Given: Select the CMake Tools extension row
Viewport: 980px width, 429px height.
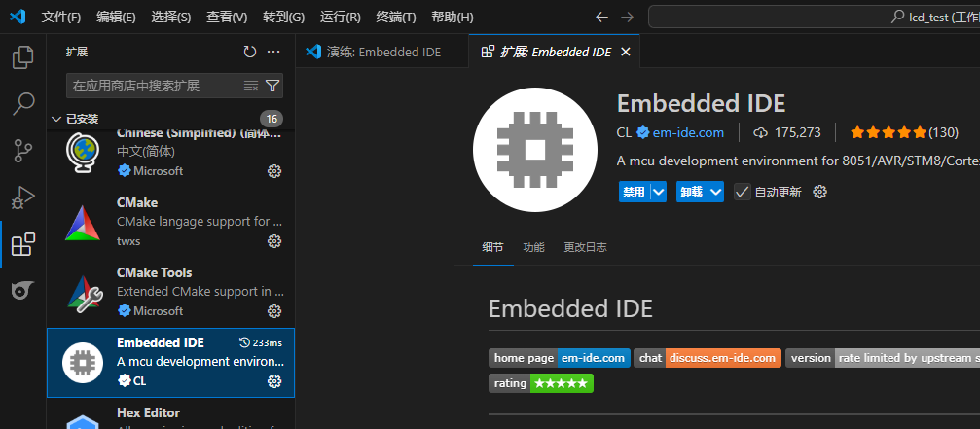Looking at the screenshot, I should point(170,293).
